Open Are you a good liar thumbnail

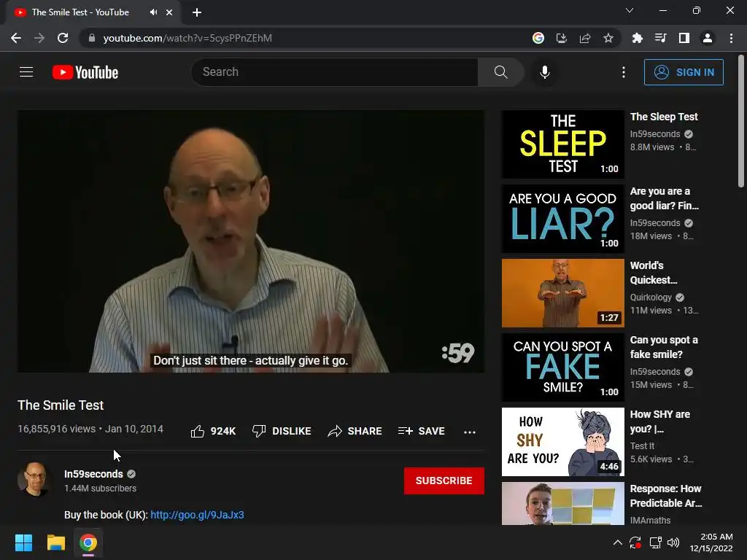(562, 219)
